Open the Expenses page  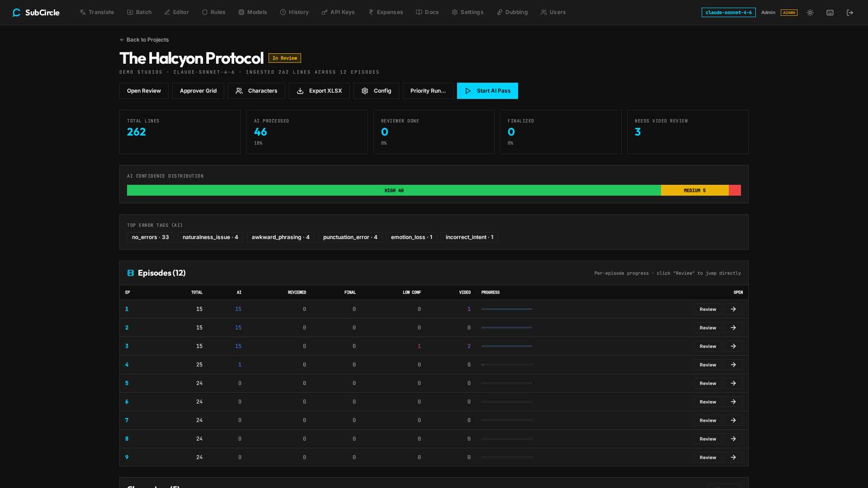point(386,12)
